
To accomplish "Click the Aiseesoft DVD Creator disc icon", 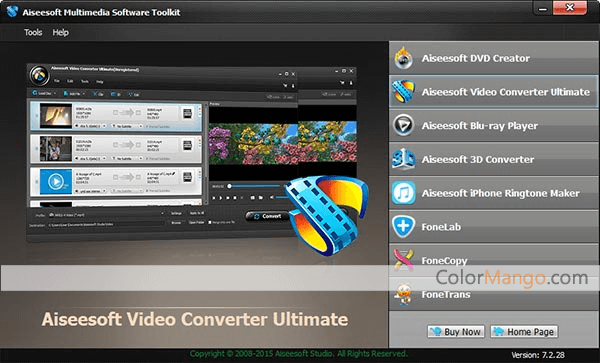I will 404,58.
